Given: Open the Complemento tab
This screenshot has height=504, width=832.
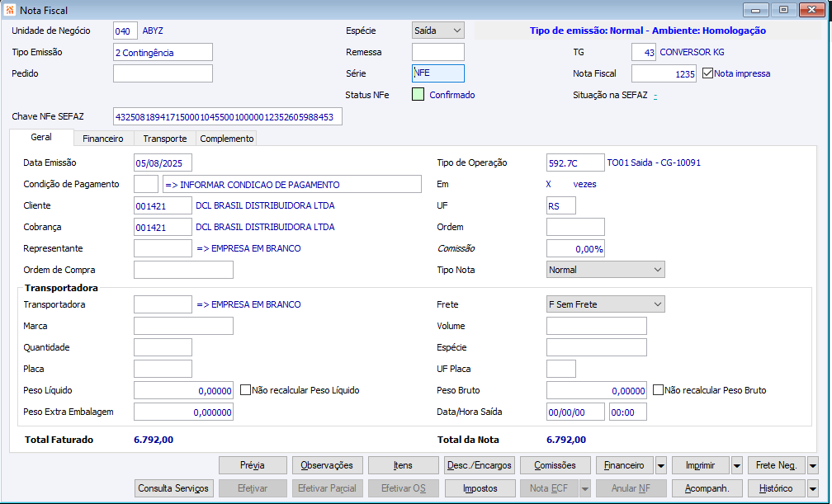Looking at the screenshot, I should click(226, 139).
